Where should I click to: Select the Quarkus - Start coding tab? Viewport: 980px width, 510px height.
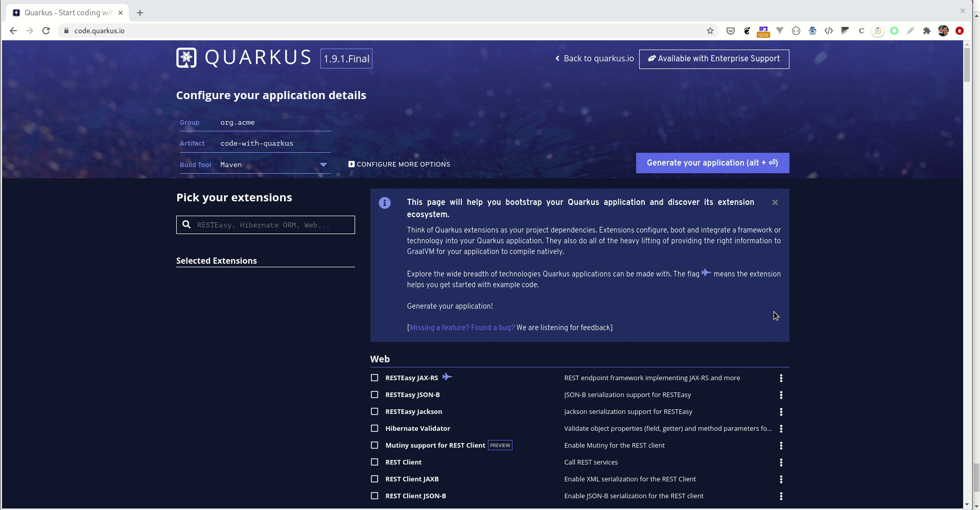(x=67, y=13)
